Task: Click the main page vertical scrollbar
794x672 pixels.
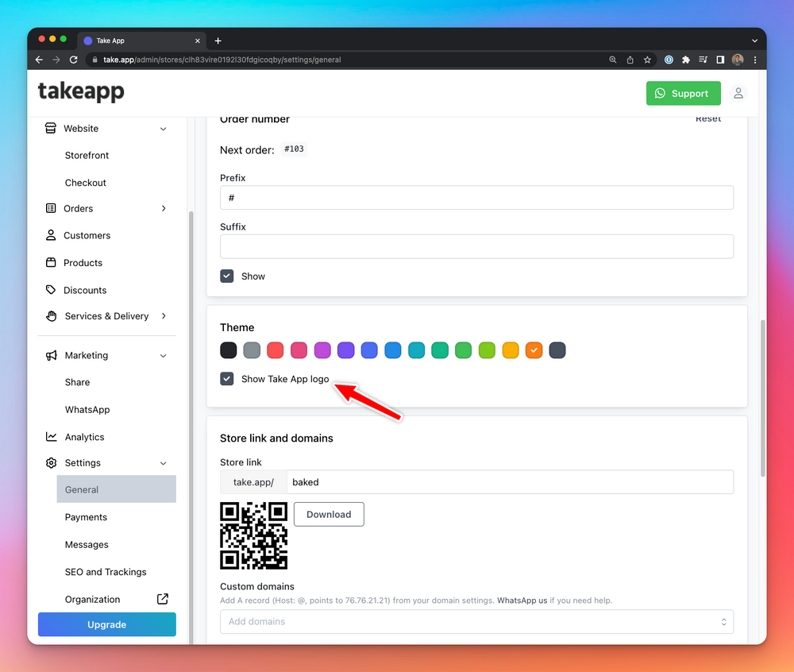Action: pyautogui.click(x=762, y=398)
